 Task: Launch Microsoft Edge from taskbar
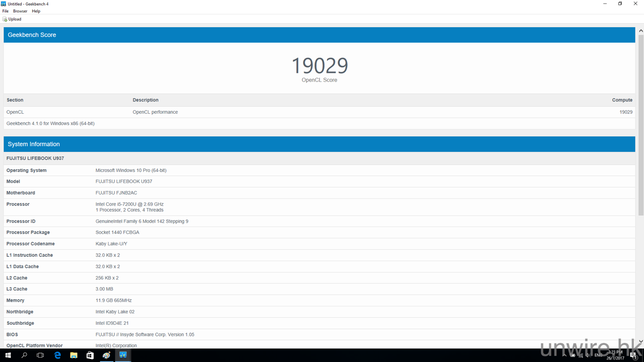pyautogui.click(x=57, y=355)
